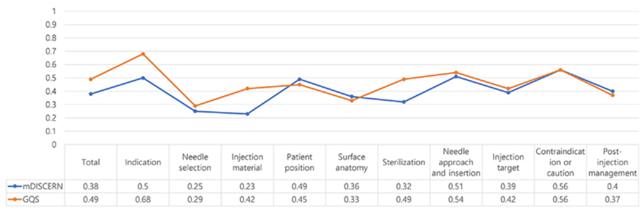The height and width of the screenshot is (213, 644).
Task: Select the blue data point above Needle selection
Action: point(195,111)
